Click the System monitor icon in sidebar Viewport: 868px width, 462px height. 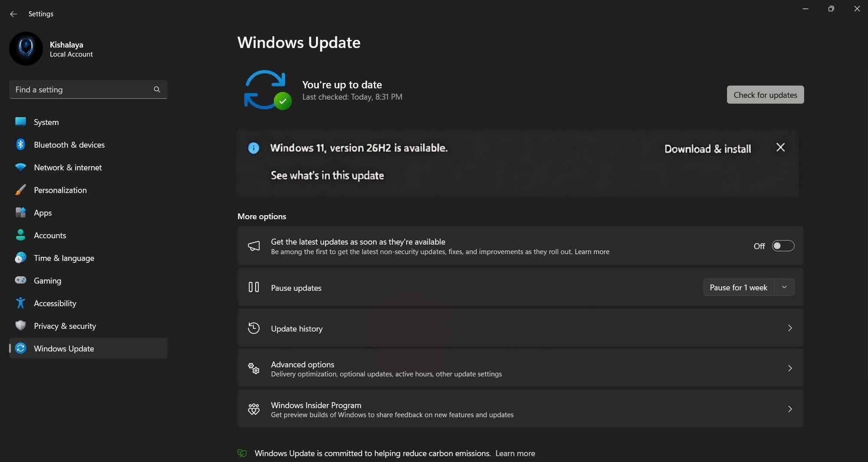20,122
